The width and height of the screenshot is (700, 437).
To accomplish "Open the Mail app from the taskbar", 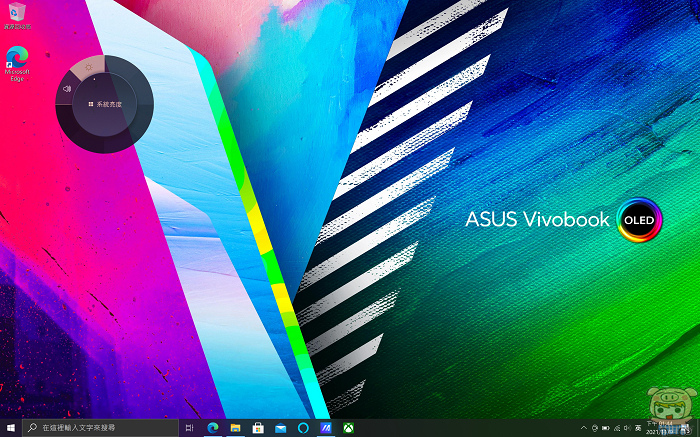I will click(x=281, y=428).
